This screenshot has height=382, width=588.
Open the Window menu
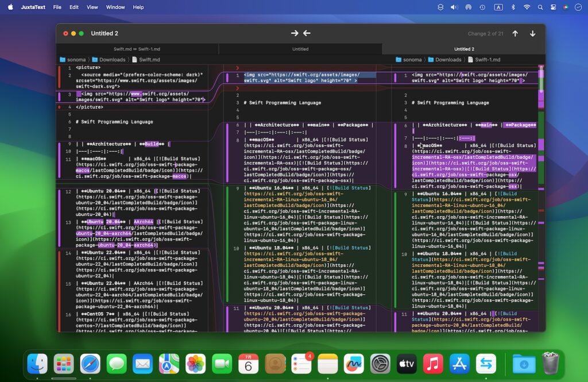click(115, 7)
